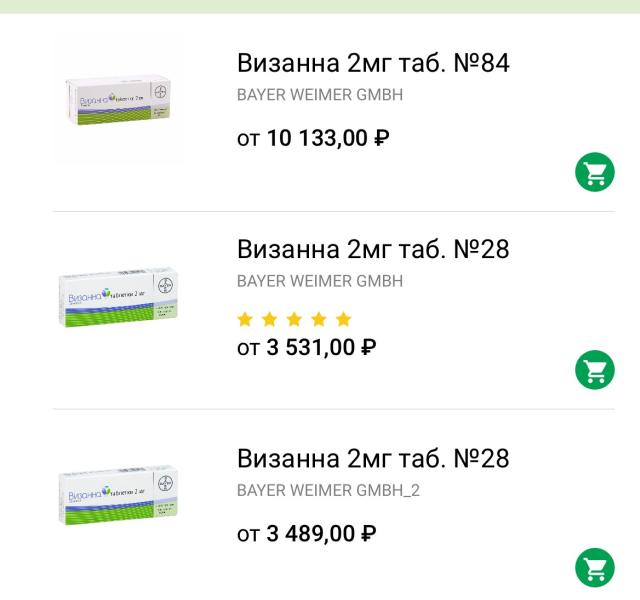This screenshot has width=640, height=600.
Task: Click the first star in the rating
Action: pyautogui.click(x=244, y=319)
